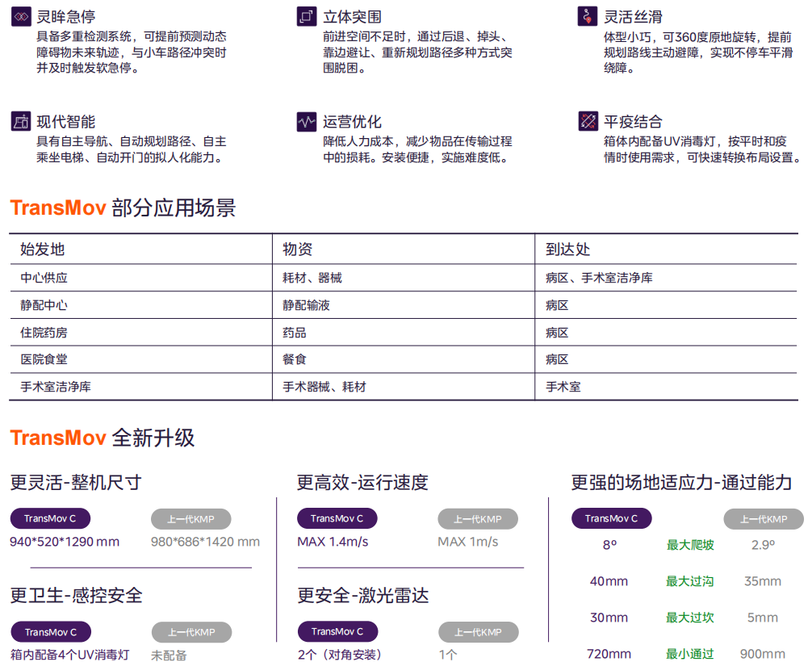The height and width of the screenshot is (662, 812).
Task: Select the 2.9° climbing value
Action: (x=764, y=545)
